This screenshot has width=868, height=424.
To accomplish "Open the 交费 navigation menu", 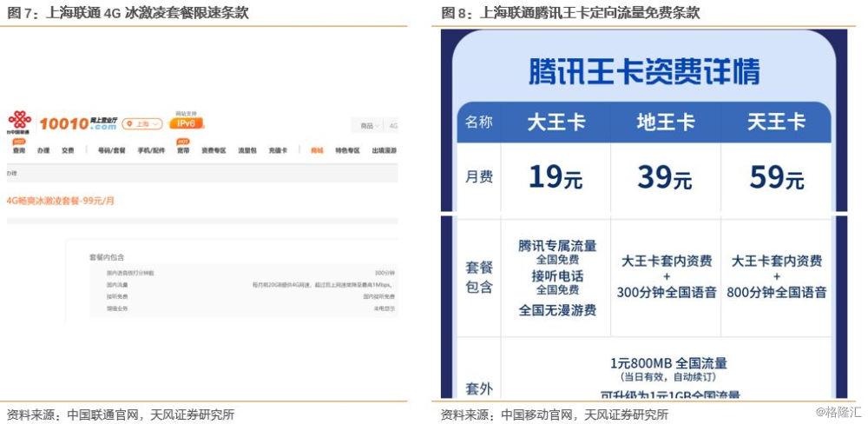I will 68,150.
